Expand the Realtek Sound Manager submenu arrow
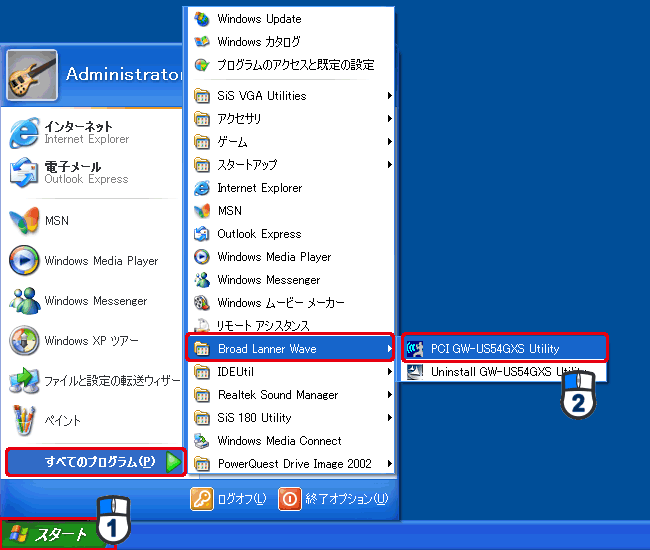650x550 pixels. [389, 395]
